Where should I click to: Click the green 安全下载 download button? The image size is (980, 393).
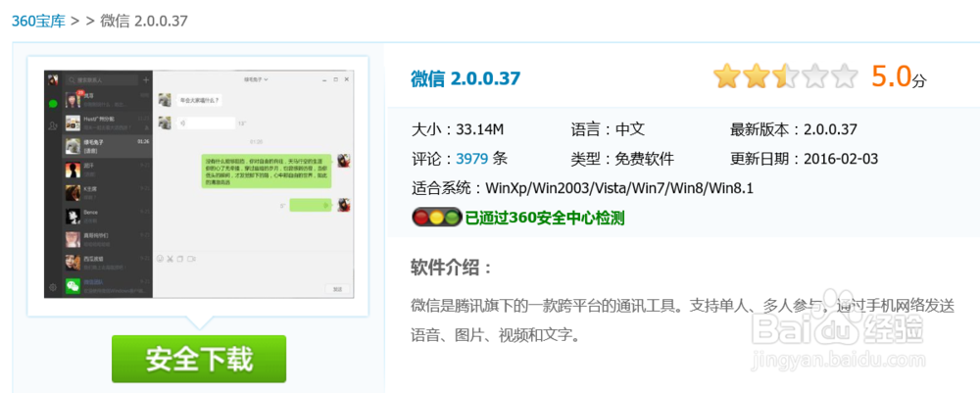[199, 360]
